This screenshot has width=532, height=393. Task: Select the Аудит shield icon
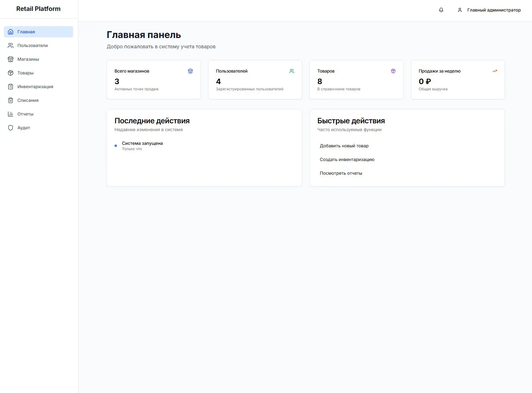coord(11,128)
